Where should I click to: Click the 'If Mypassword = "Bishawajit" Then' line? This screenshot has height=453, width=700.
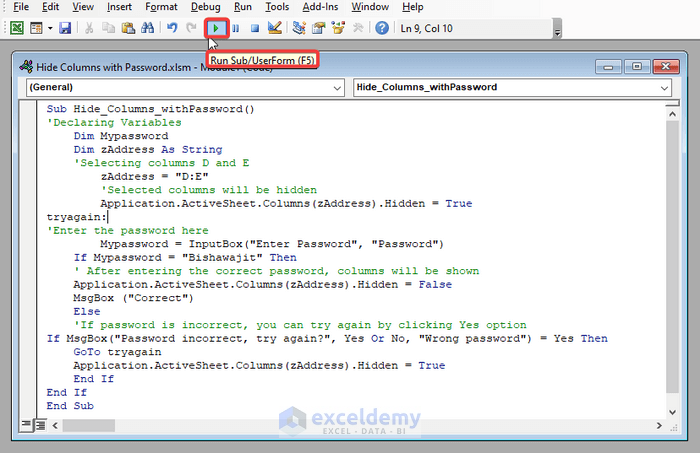coord(185,258)
